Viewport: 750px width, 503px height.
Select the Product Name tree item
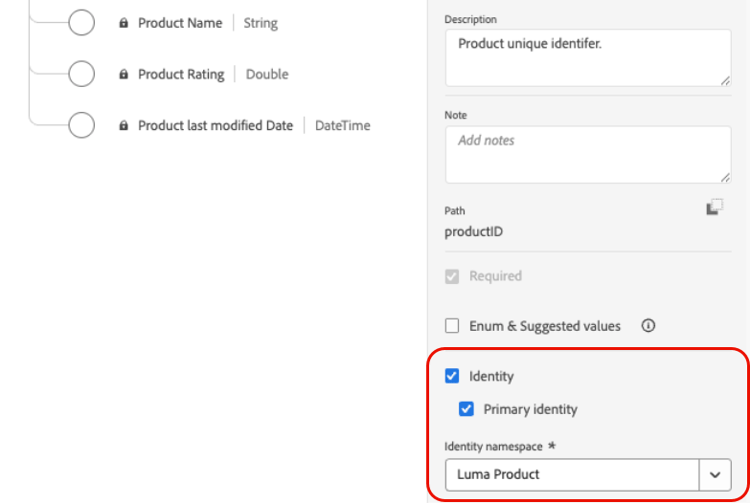point(180,23)
